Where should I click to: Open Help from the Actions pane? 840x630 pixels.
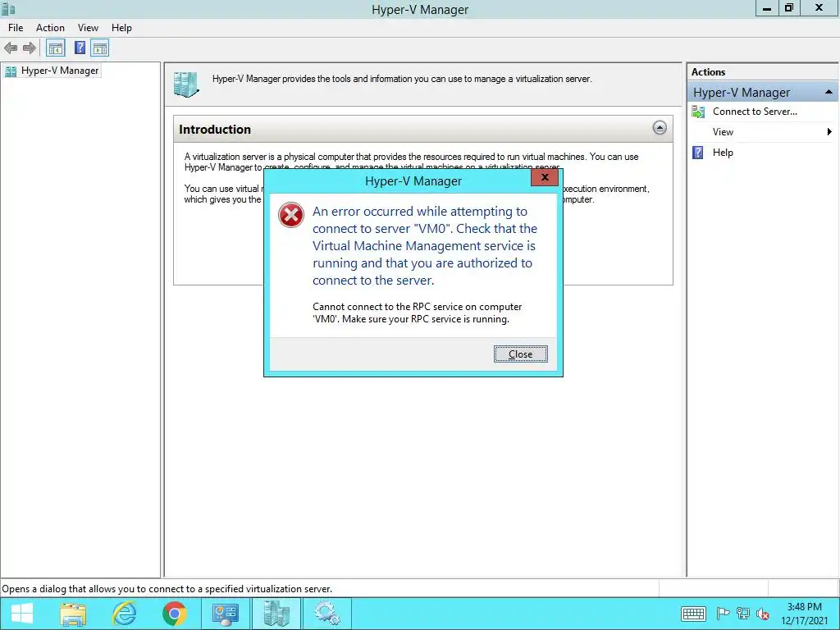723,153
